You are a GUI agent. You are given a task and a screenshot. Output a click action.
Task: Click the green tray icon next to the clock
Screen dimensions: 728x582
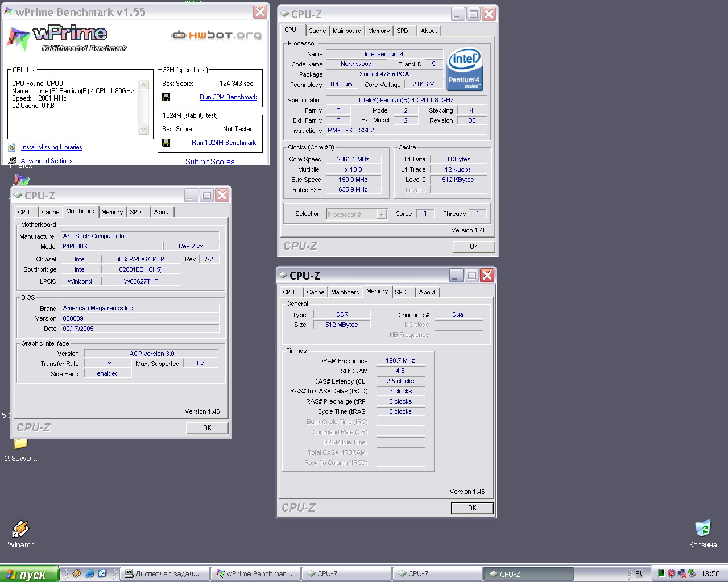pyautogui.click(x=692, y=573)
